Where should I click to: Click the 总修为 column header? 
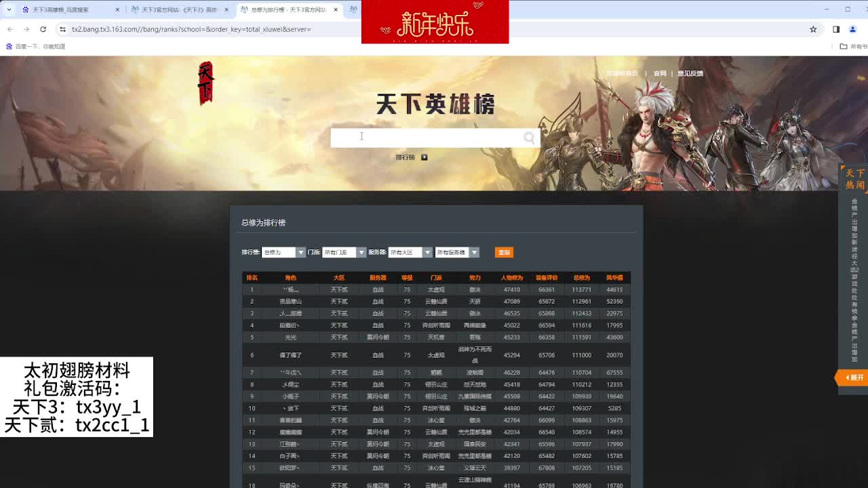tap(582, 278)
